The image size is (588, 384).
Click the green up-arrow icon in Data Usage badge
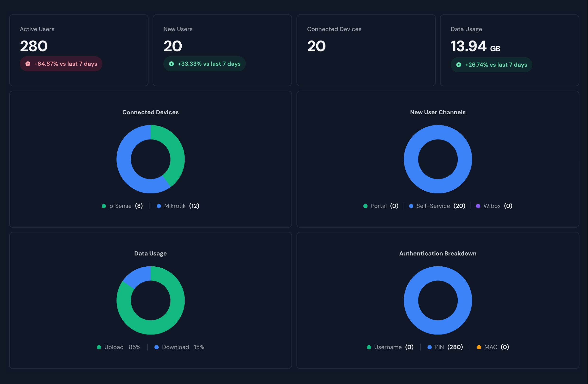(x=459, y=65)
